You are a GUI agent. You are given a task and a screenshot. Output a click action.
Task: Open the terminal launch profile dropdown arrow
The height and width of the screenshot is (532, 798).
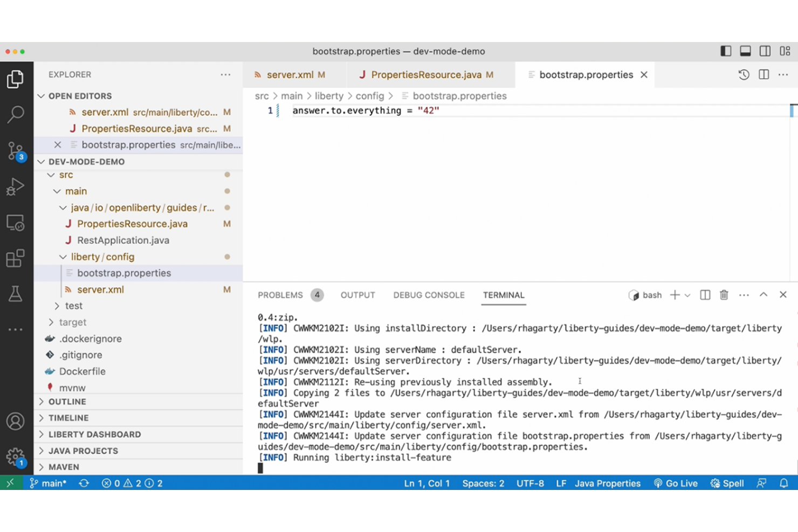coord(687,295)
